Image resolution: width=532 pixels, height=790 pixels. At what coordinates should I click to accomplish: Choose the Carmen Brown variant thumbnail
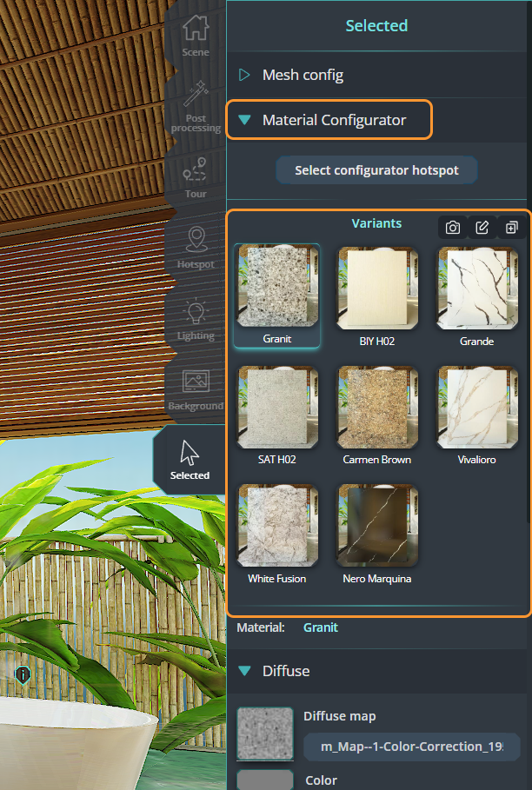(377, 407)
